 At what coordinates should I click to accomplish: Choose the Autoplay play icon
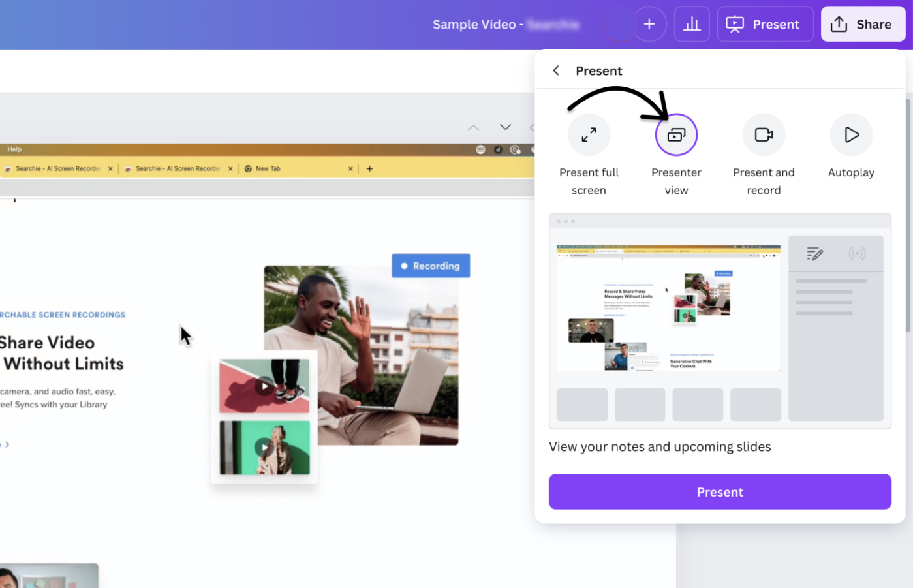coord(851,134)
